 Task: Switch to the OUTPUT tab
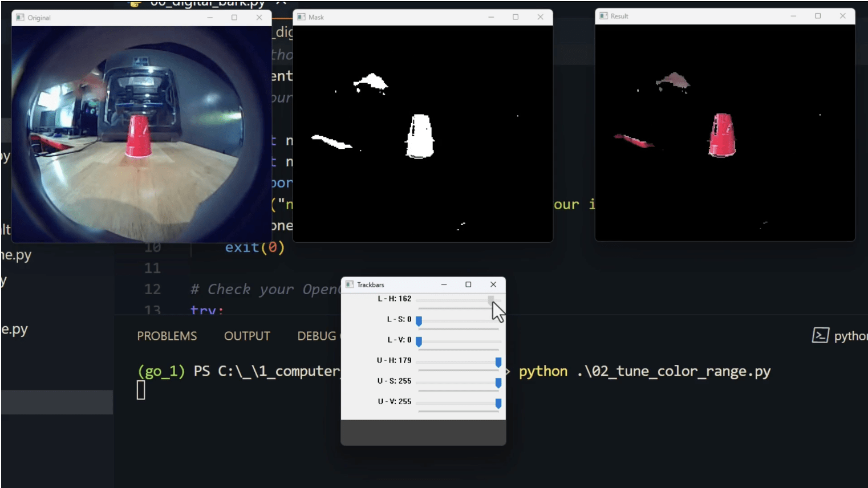click(247, 336)
